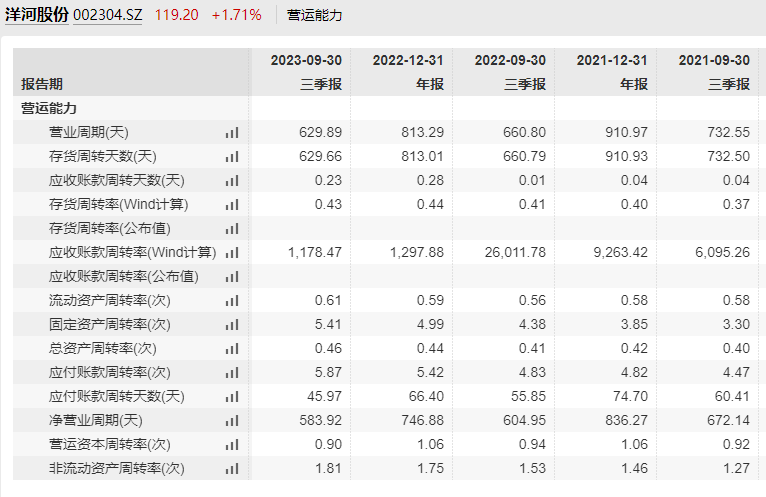
Task: Click the 应收账款周转率(公布值) row label
Action: pos(124,277)
